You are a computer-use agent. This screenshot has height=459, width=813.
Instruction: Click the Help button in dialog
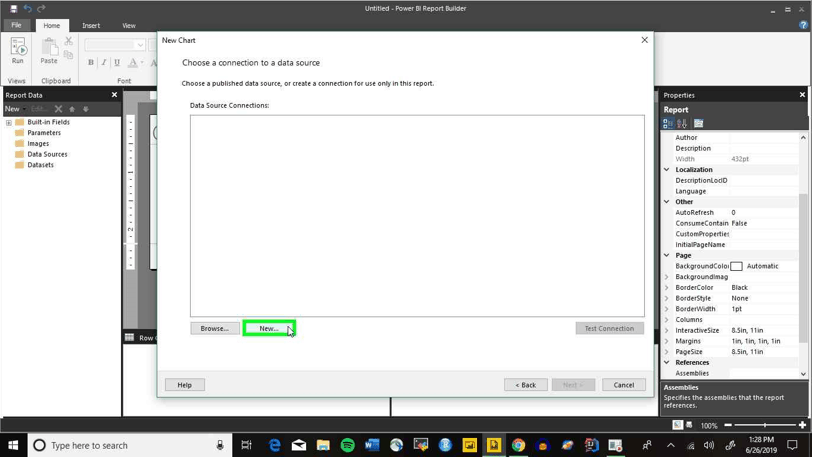coord(185,385)
